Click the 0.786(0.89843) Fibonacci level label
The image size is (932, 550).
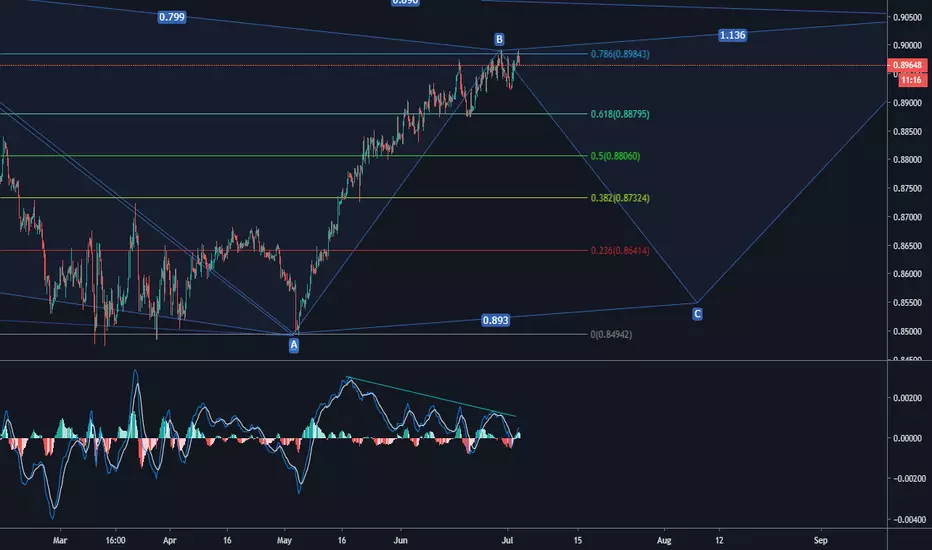tap(620, 54)
